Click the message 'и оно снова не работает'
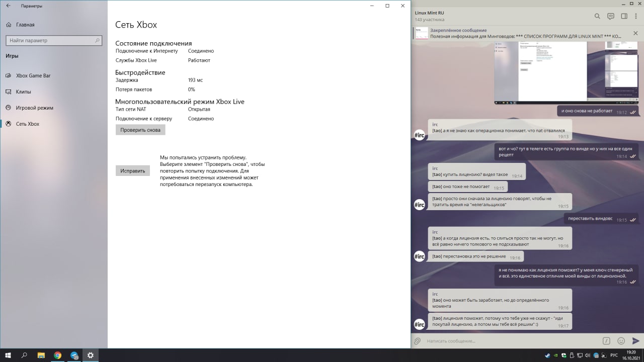The height and width of the screenshot is (362, 644). coord(598,111)
